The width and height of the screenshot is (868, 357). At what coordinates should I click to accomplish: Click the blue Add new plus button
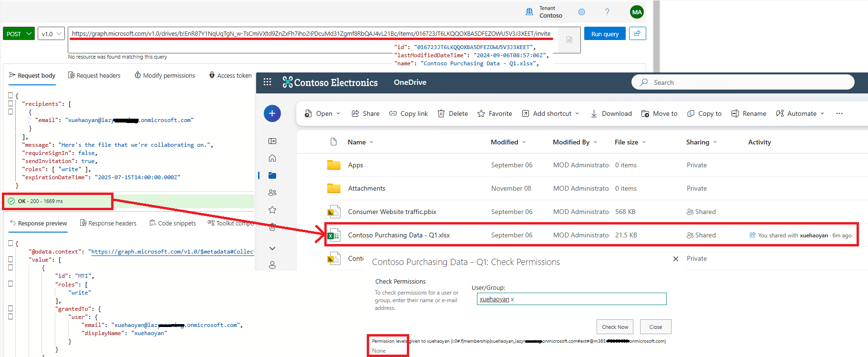click(x=272, y=113)
